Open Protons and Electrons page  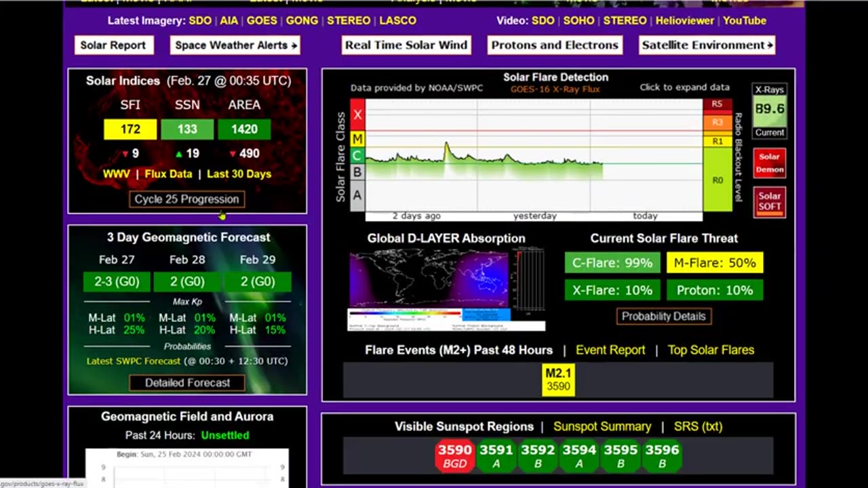click(x=555, y=45)
